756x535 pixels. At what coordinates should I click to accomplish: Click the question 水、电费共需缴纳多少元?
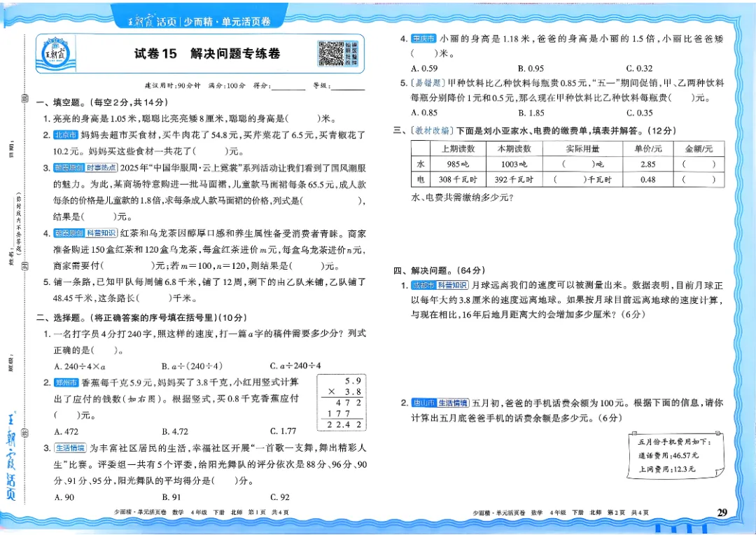pos(463,197)
